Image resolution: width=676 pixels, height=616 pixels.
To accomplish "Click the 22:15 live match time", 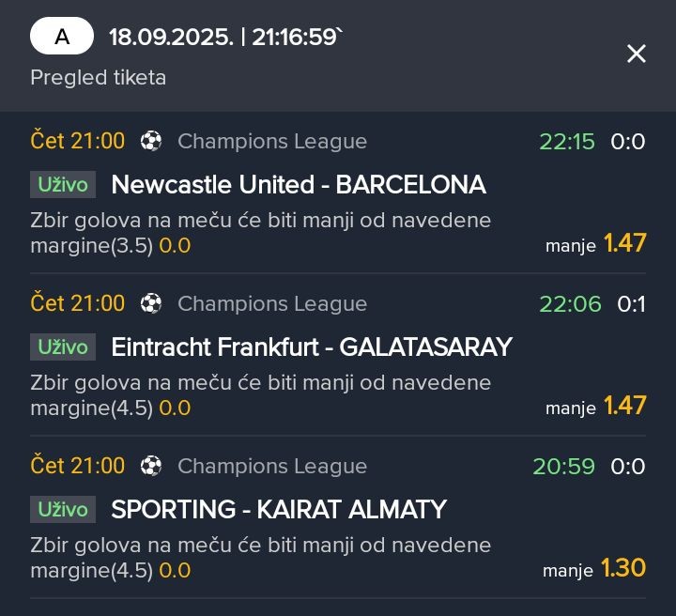I will point(567,142).
